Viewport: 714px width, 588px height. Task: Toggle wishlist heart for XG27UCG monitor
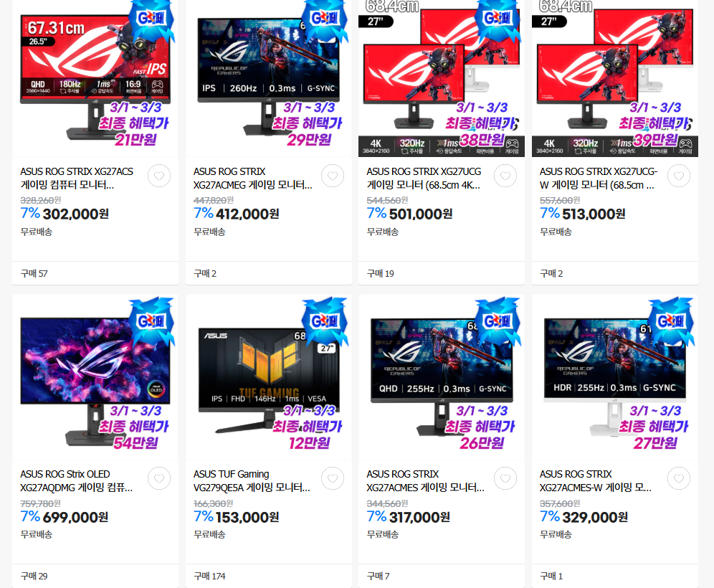pyautogui.click(x=505, y=176)
